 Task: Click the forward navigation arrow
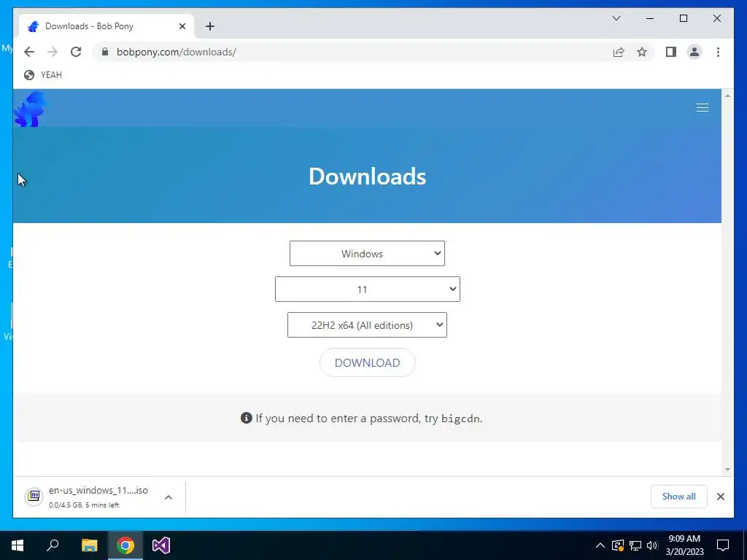[x=53, y=52]
